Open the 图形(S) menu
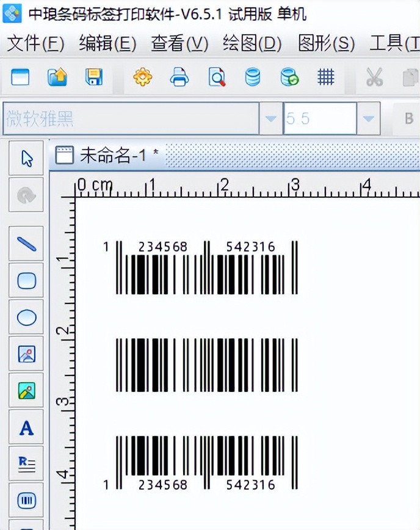The height and width of the screenshot is (530, 420). point(327,43)
